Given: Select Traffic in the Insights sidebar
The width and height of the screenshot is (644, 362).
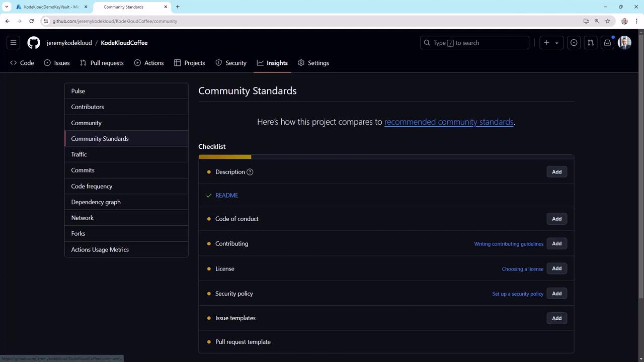Looking at the screenshot, I should (126, 154).
